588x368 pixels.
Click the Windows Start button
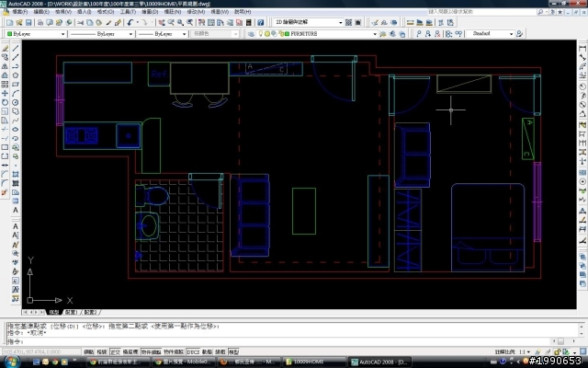(12, 362)
